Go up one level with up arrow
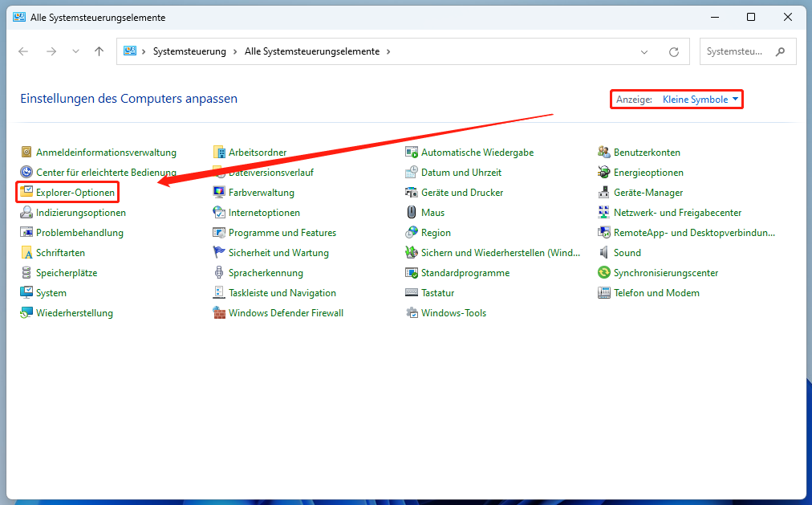The image size is (812, 505). (x=99, y=51)
